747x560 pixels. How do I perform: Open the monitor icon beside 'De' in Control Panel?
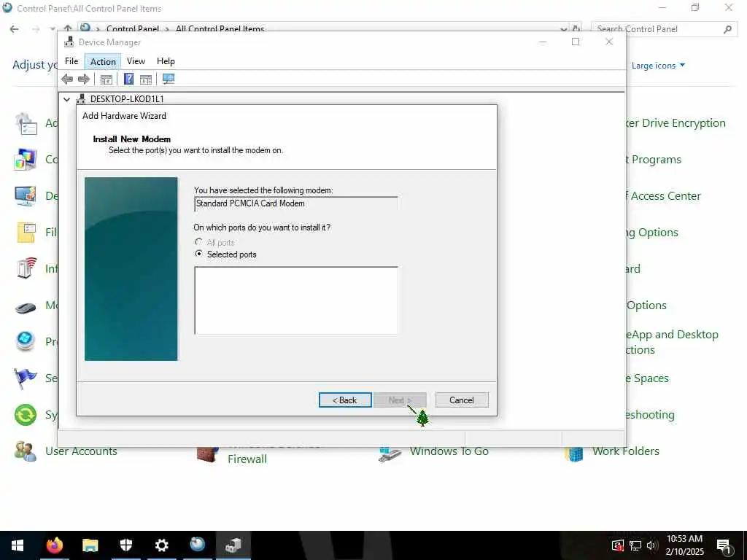point(26,195)
